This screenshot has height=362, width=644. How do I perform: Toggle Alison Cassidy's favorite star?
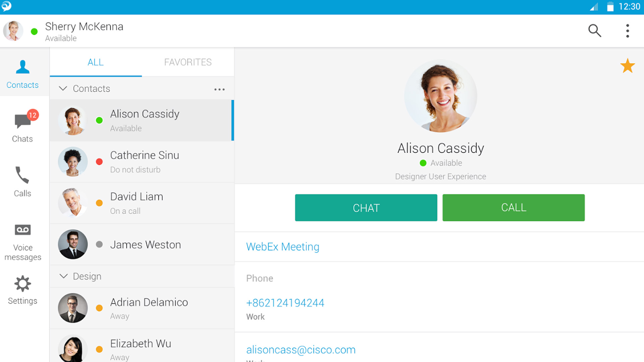coord(627,66)
